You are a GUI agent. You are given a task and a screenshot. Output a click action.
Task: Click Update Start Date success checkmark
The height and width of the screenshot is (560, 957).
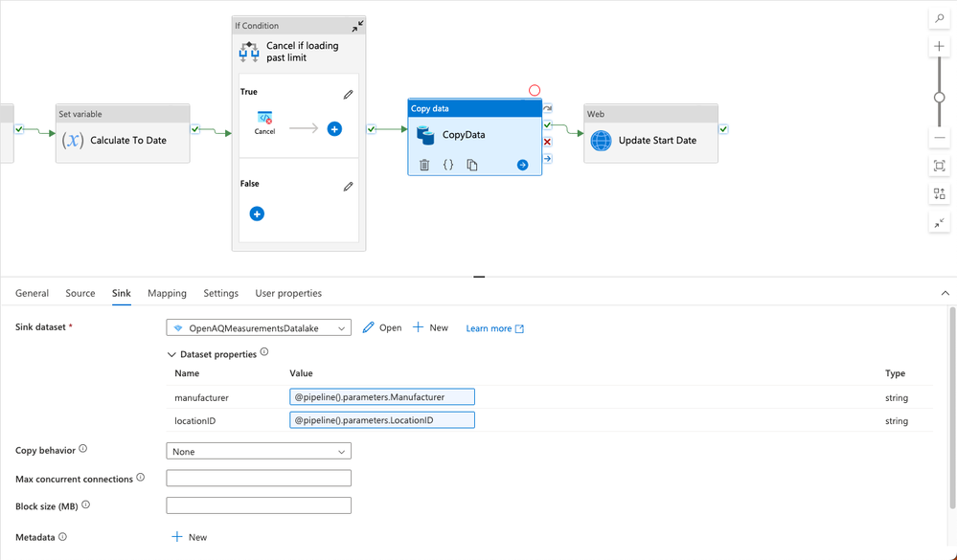coord(723,129)
